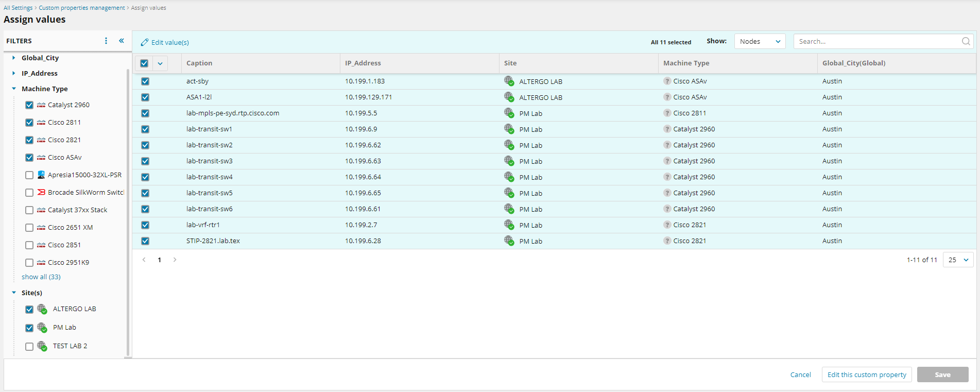
Task: Uncheck the Catalyst 2960 machine type filter
Action: coord(29,105)
